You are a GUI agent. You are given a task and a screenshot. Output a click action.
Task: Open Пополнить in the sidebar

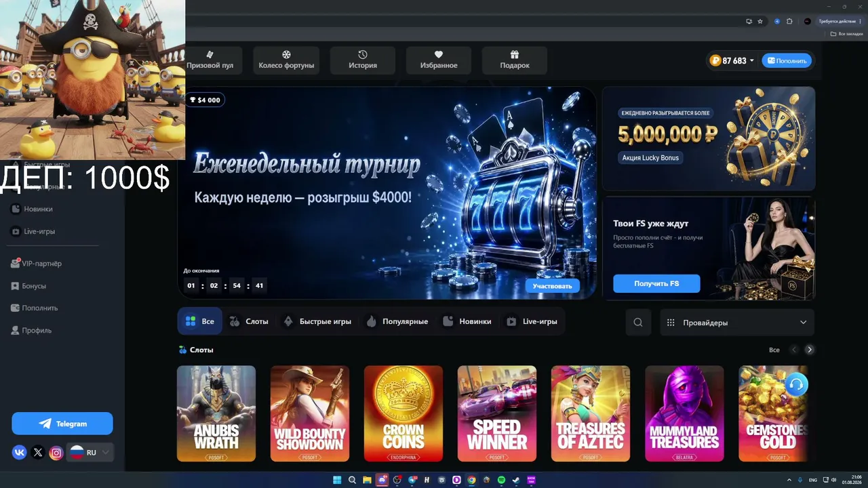pyautogui.click(x=35, y=308)
